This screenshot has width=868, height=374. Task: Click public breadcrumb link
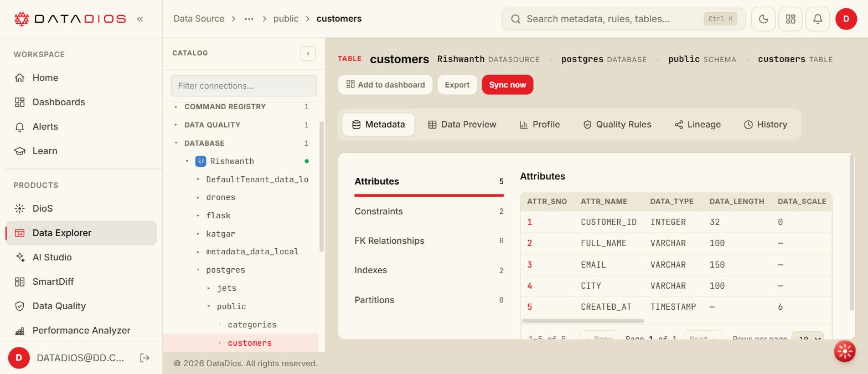[286, 19]
